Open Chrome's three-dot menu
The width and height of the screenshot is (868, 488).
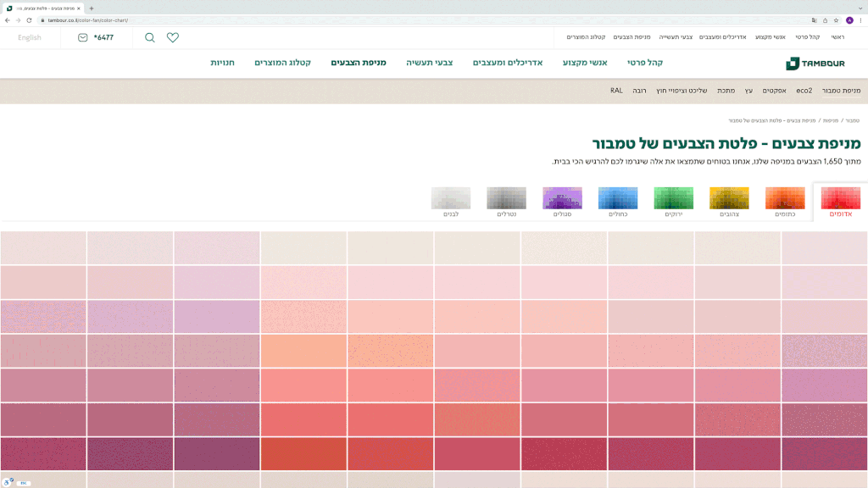tap(860, 19)
